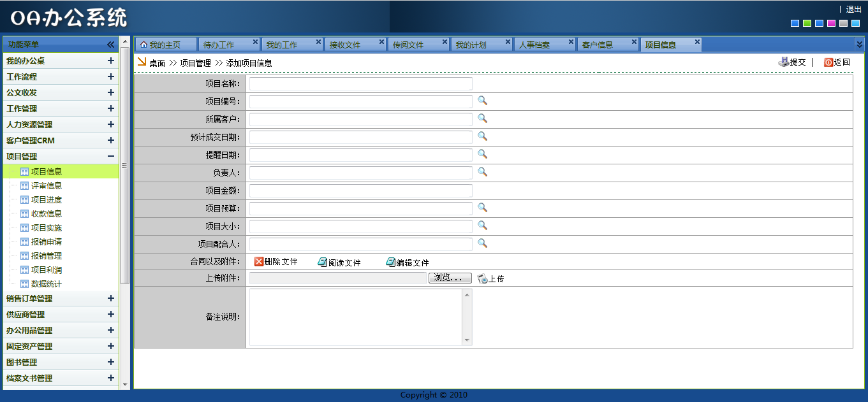Open date lookup icon for 预计成交日期

coord(482,136)
